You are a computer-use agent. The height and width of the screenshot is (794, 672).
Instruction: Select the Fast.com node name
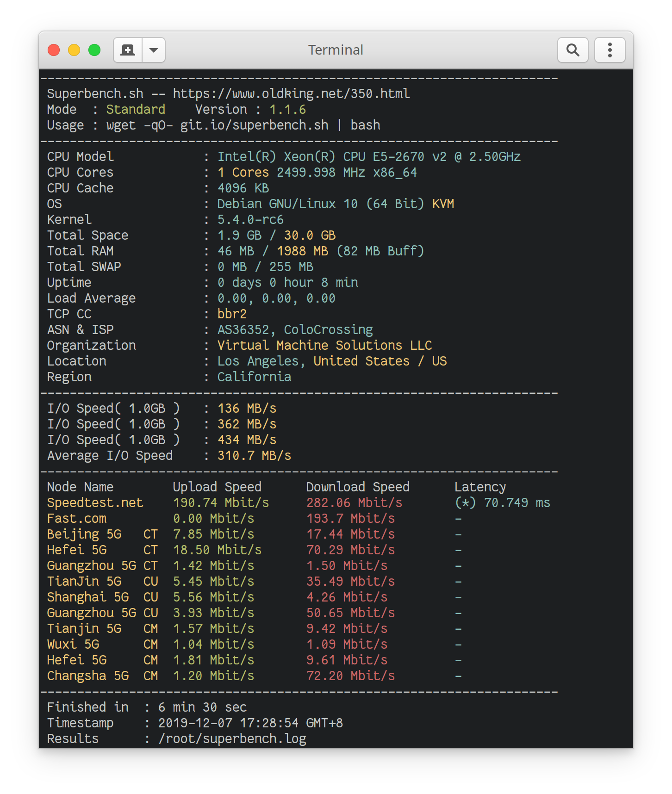77,519
